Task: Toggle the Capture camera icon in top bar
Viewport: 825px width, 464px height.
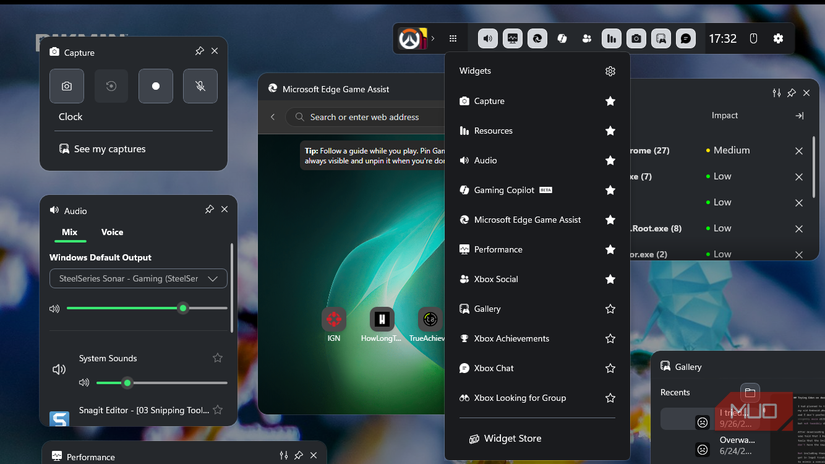Action: 636,38
